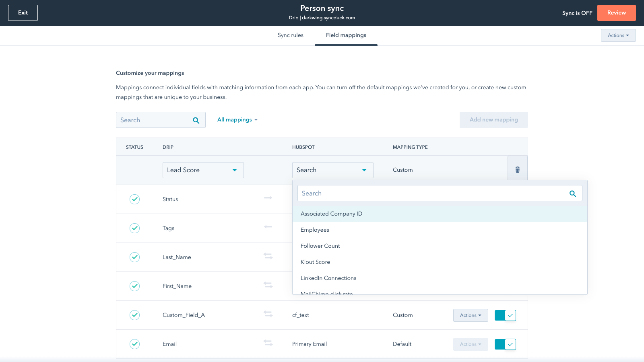Click the Exit button

click(23, 13)
